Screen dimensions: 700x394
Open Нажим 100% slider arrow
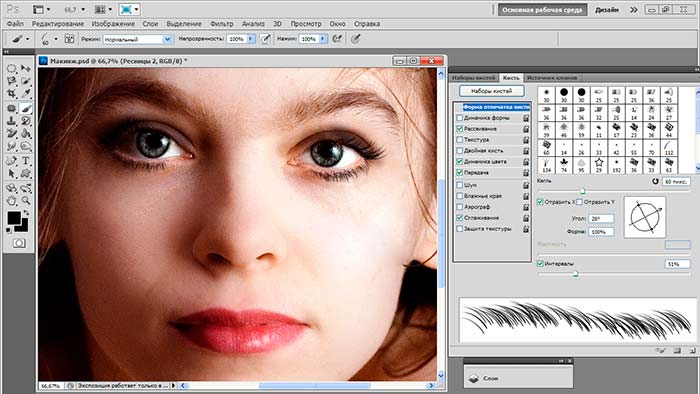click(323, 39)
